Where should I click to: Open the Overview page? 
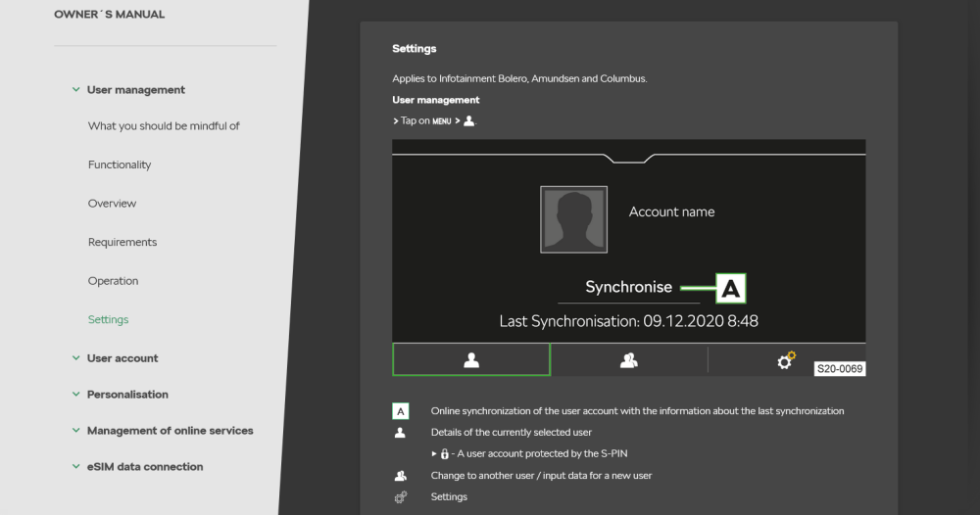pos(112,204)
